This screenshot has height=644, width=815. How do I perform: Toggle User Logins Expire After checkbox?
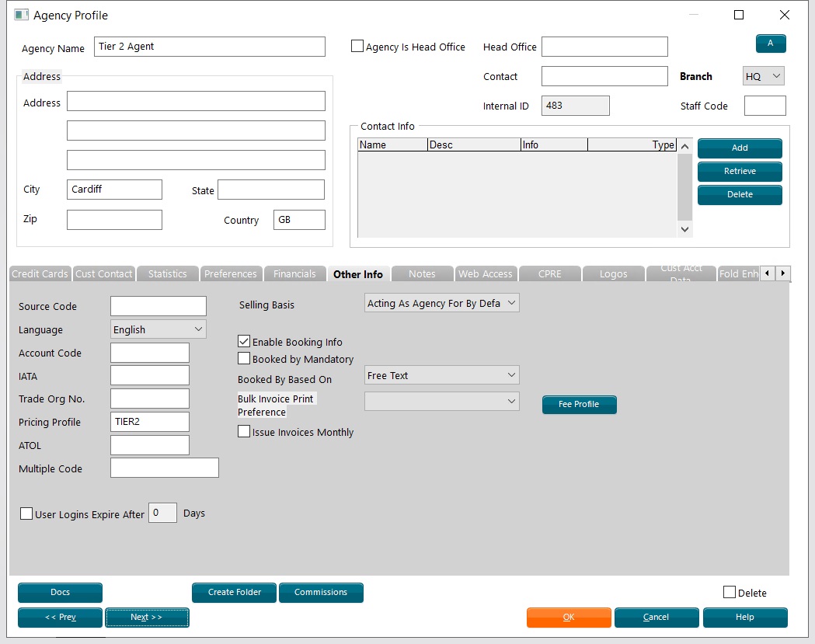click(x=26, y=513)
